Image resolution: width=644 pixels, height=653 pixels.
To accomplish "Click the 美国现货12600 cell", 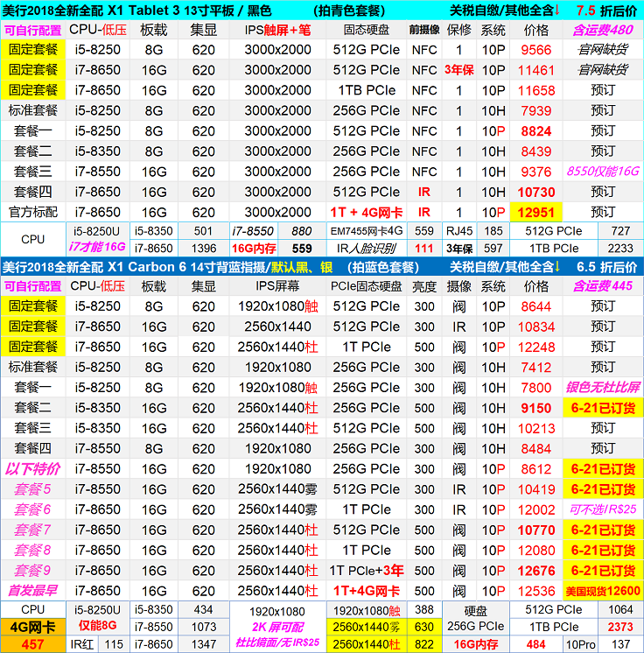I will (x=602, y=591).
